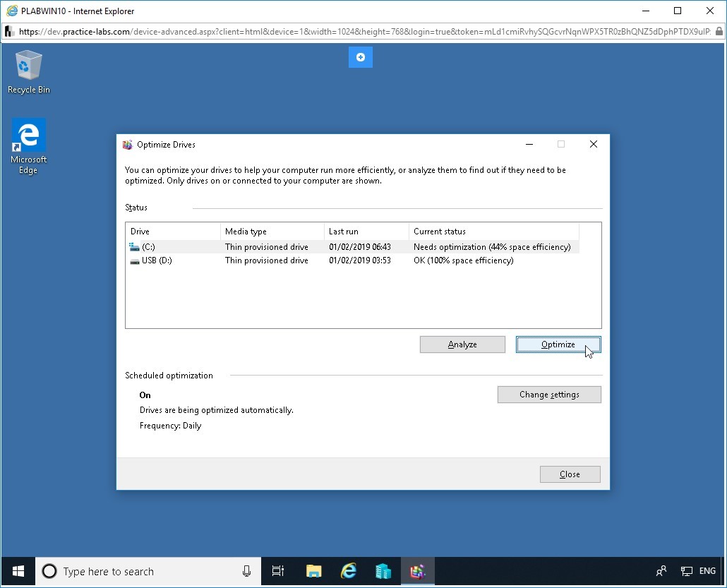Click the Optimize Drives title bar icon
This screenshot has height=588, width=727.
[x=128, y=145]
